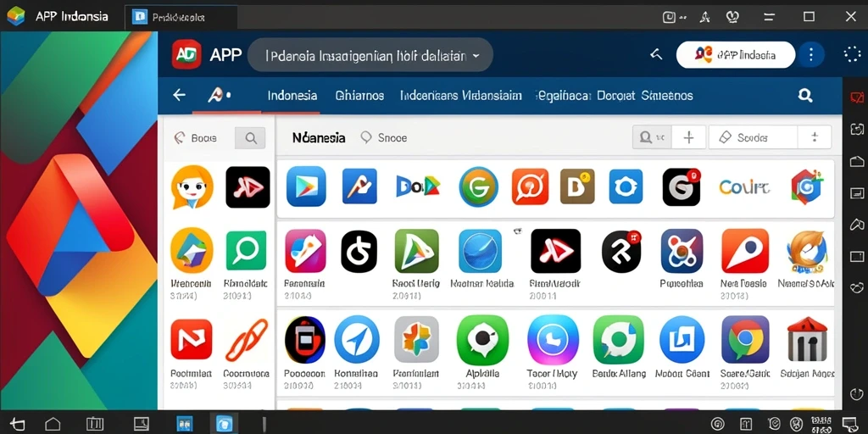
Task: Open the black G icon with red badge
Action: coord(682,187)
